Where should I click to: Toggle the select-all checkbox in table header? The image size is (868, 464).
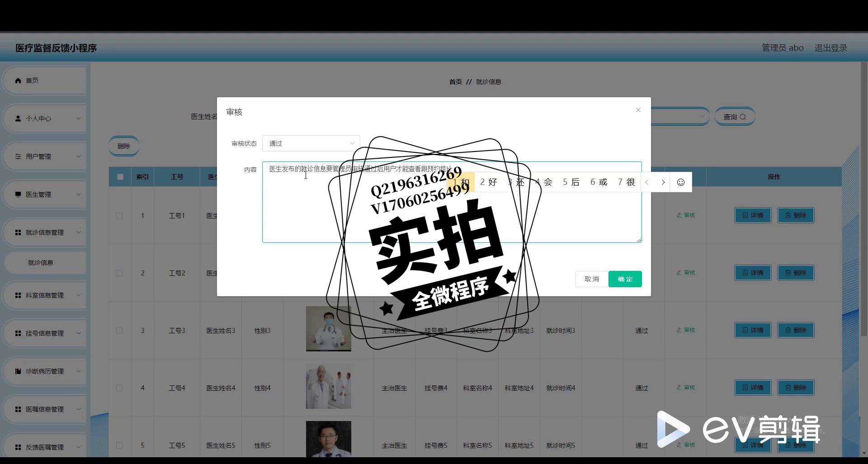(120, 177)
